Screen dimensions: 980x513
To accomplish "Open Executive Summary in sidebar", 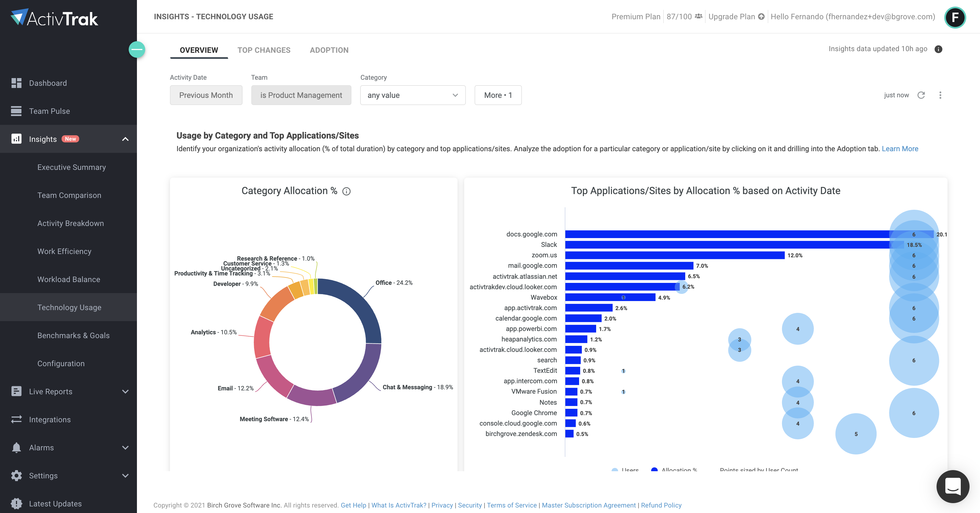I will point(71,167).
